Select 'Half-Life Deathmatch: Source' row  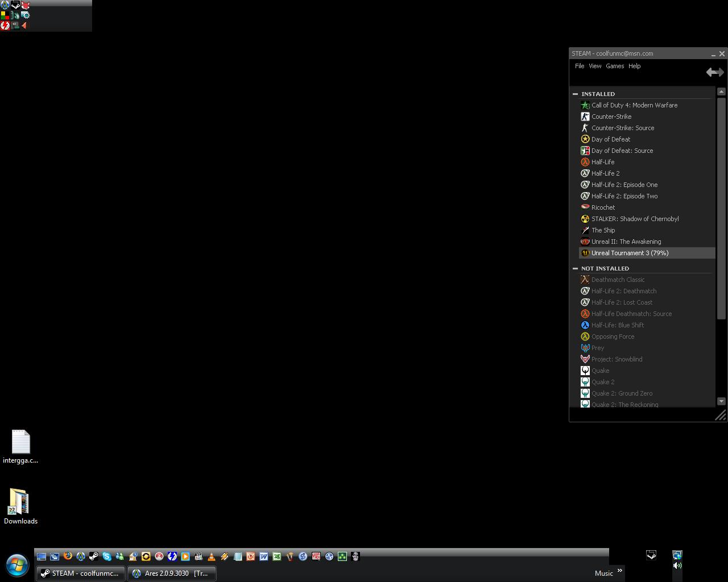(647, 314)
